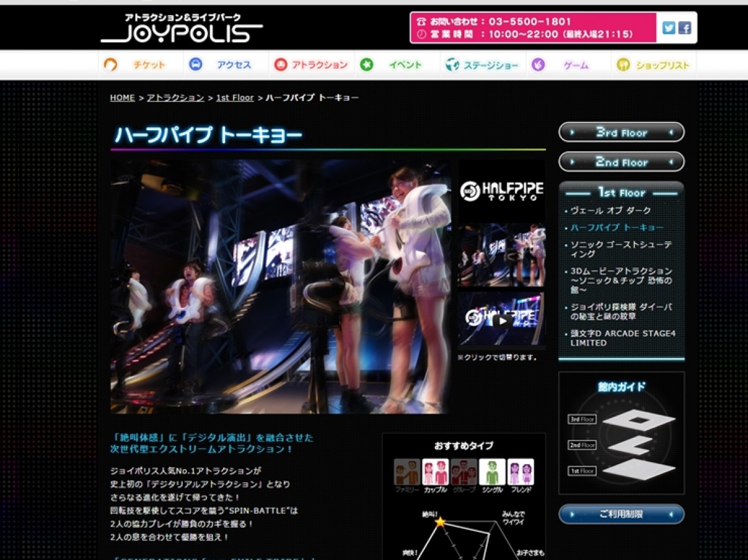Go to HOME breadcrumb link
The height and width of the screenshot is (560, 748).
tap(122, 98)
